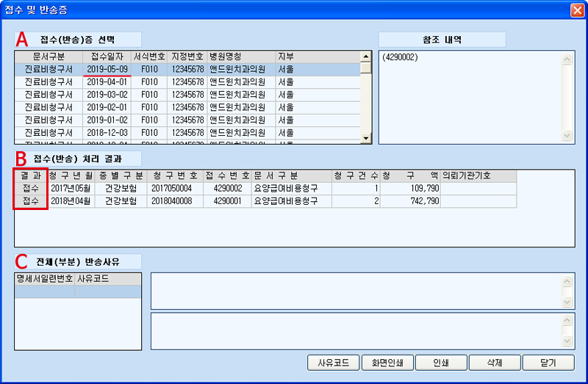Screen dimensions: 588x384
Task: Select the row dated 2019-05-09
Action: pyautogui.click(x=107, y=69)
